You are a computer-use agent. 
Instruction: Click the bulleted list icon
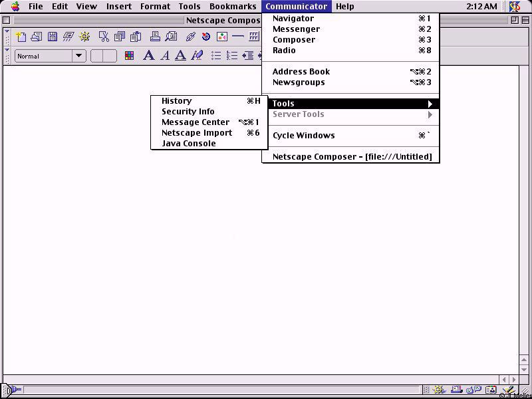pyautogui.click(x=216, y=55)
